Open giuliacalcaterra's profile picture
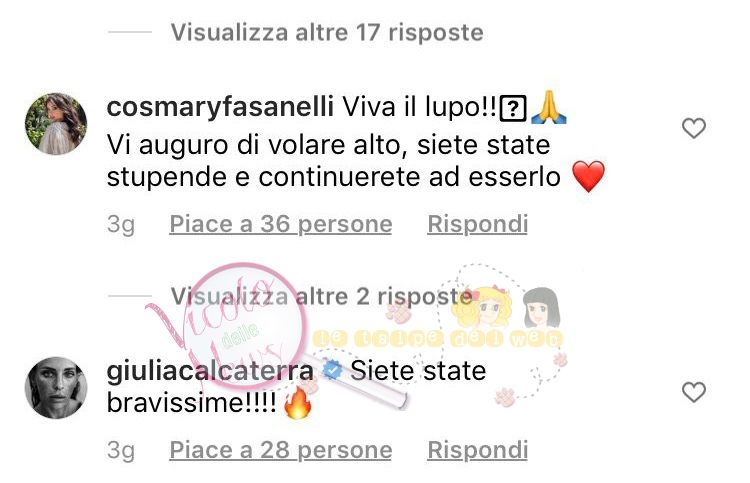This screenshot has width=750, height=483. (56, 388)
